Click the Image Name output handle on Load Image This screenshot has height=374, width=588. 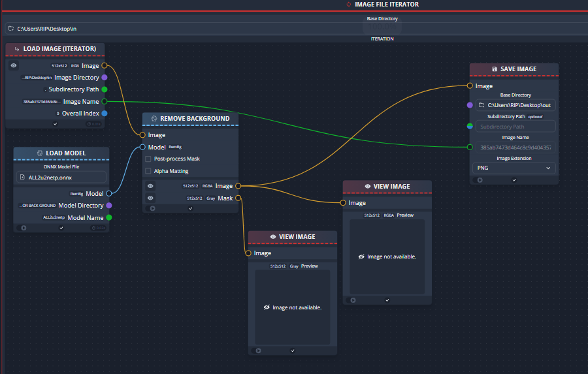[105, 102]
